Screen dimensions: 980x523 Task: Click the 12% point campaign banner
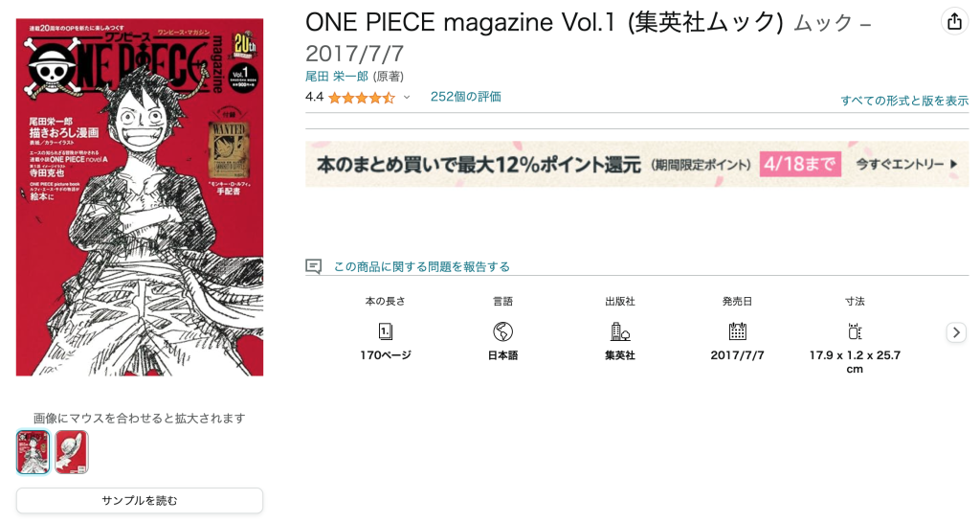(636, 164)
